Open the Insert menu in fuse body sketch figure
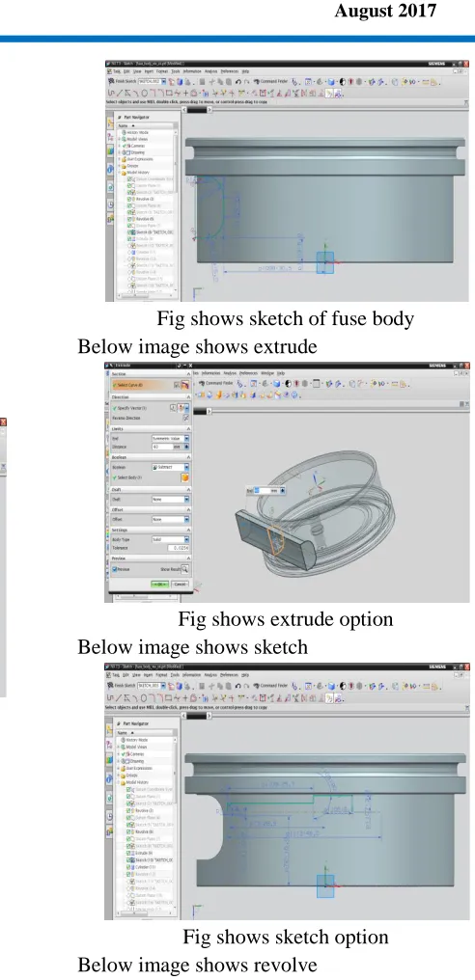The image size is (475, 980). (149, 72)
